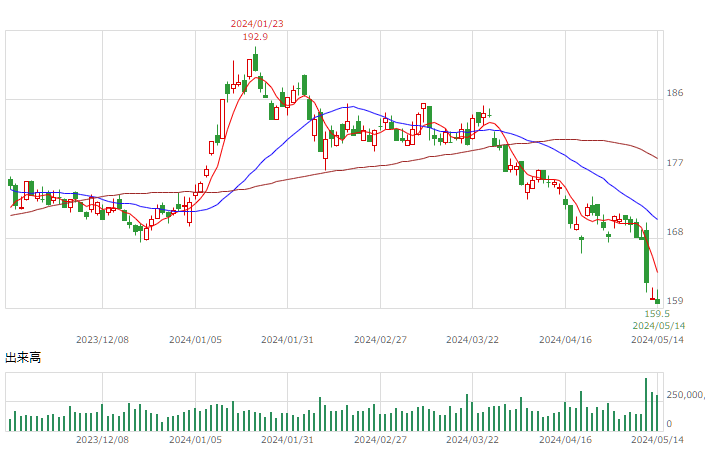Click 2023/12/08 under the price chart
This screenshot has width=705, height=454.
tap(102, 340)
